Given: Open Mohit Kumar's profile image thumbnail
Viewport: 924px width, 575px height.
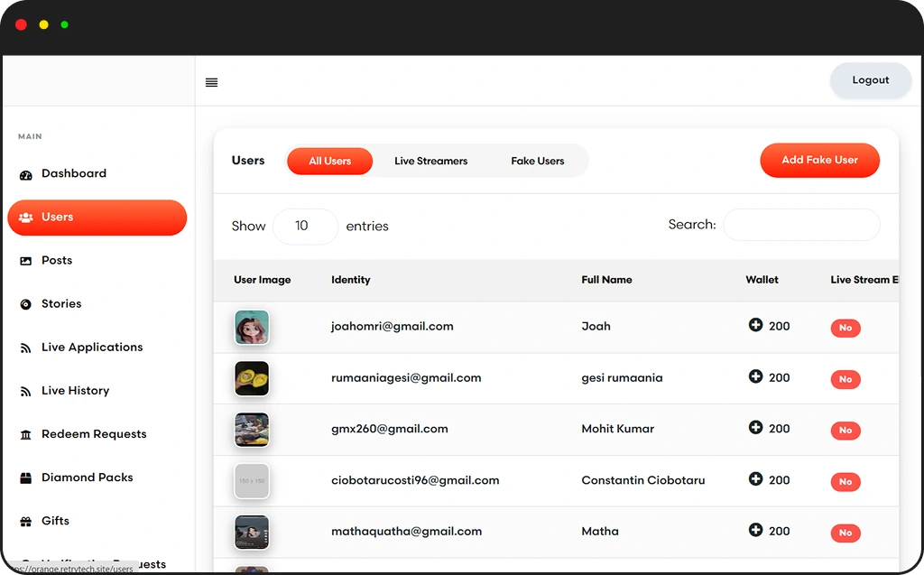Looking at the screenshot, I should pos(252,430).
